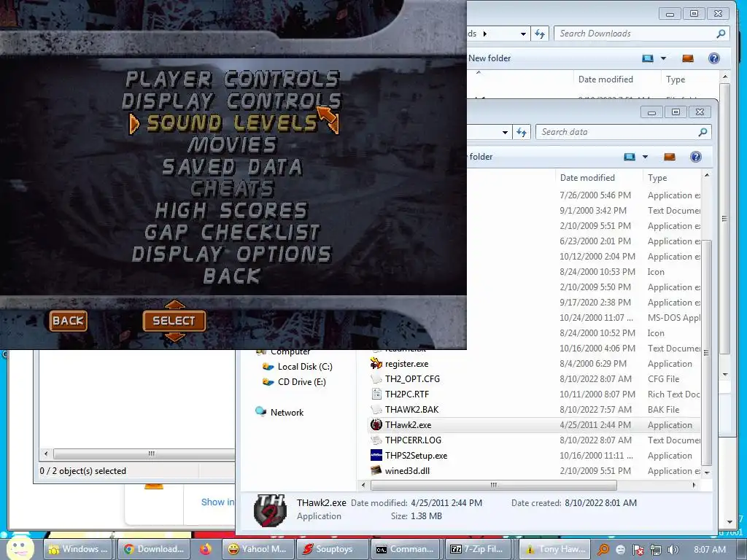Open address history dropdown in Downloads window
This screenshot has width=747, height=560.
click(523, 34)
